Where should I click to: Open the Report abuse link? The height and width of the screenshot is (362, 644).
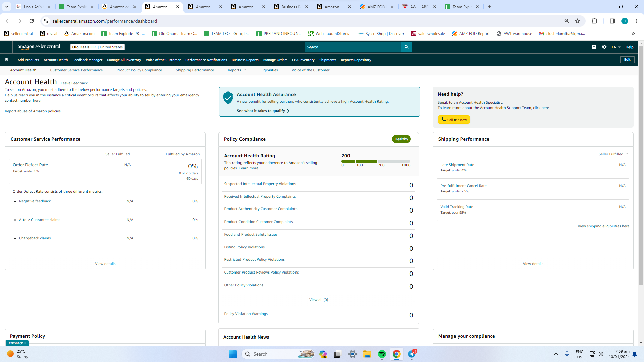(16, 111)
